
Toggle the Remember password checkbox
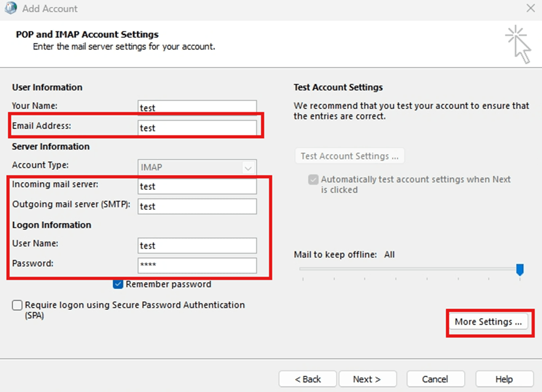(118, 284)
